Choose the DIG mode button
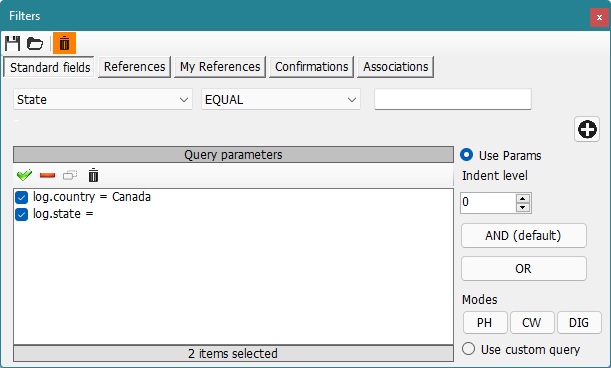The height and width of the screenshot is (368, 611). pos(579,322)
